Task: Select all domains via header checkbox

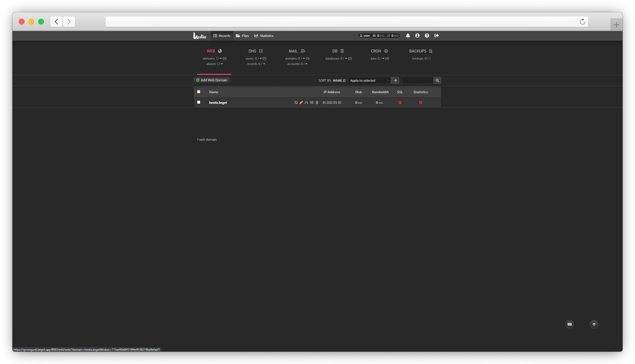Action: 199,92
